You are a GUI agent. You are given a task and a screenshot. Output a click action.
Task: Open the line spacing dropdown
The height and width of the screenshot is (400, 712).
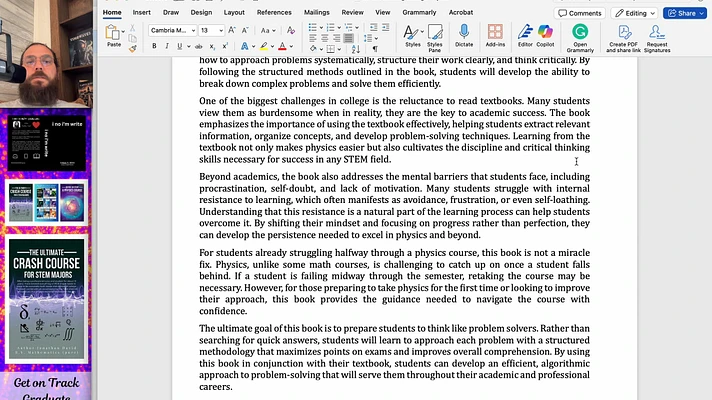(x=371, y=39)
